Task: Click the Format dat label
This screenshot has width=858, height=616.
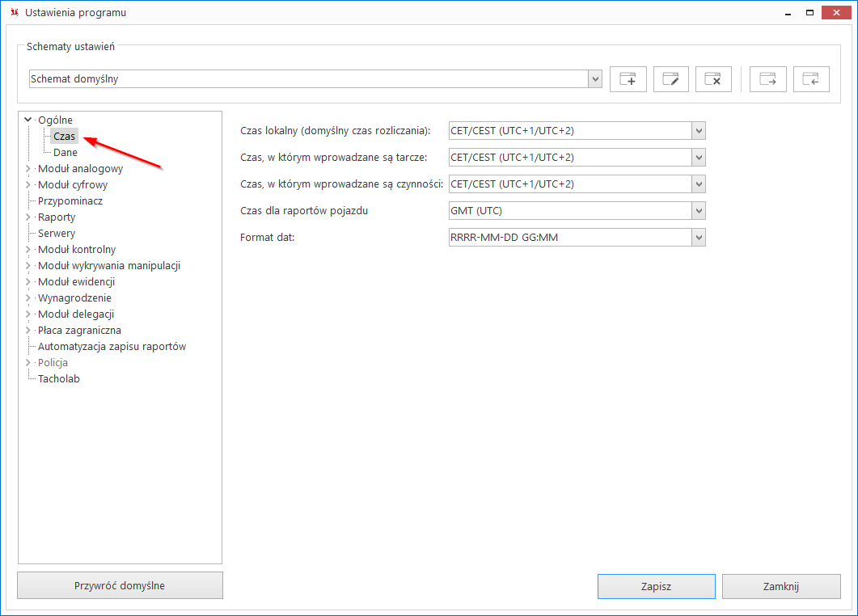Action: click(267, 238)
